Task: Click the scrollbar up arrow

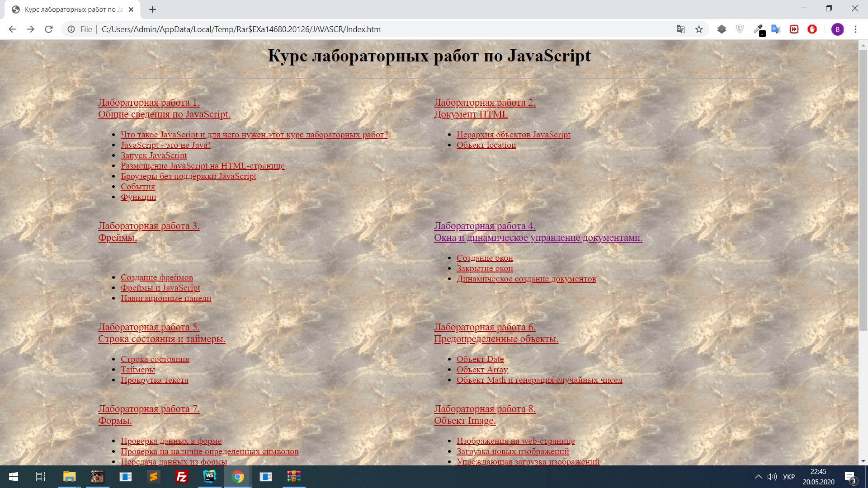Action: 863,45
